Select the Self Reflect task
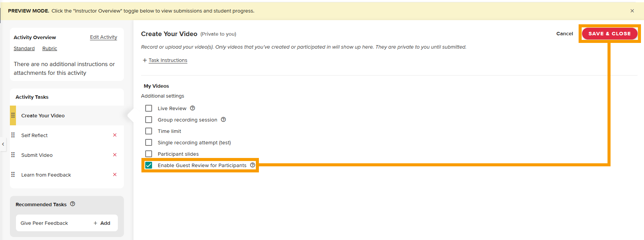The height and width of the screenshot is (240, 644). tap(34, 135)
